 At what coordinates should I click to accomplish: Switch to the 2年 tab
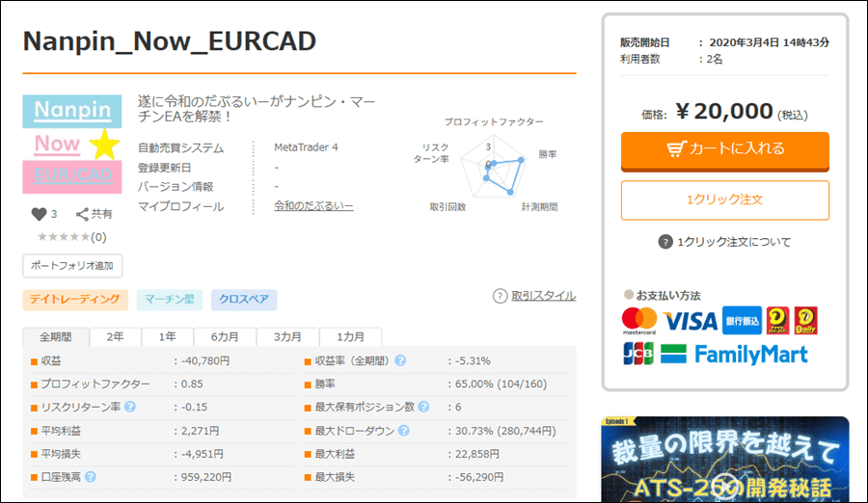(115, 336)
